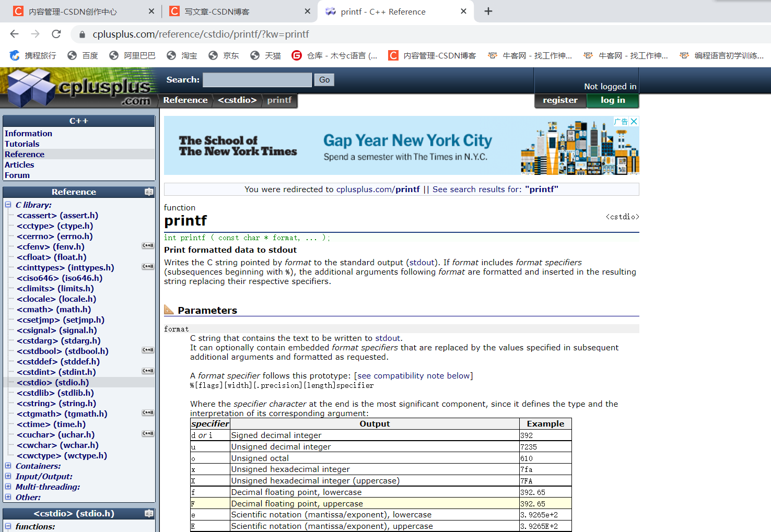Open Articles in the C++ menu
This screenshot has height=532, width=771.
click(19, 165)
